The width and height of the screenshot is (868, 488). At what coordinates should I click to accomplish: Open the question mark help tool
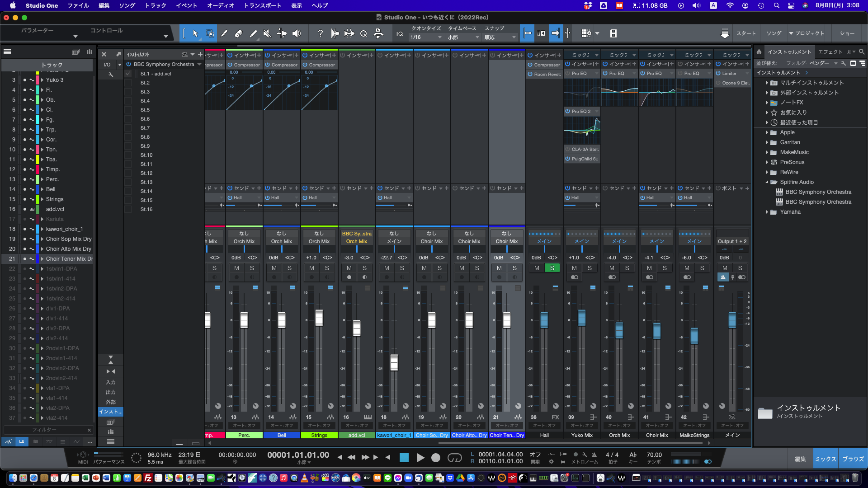(x=320, y=33)
